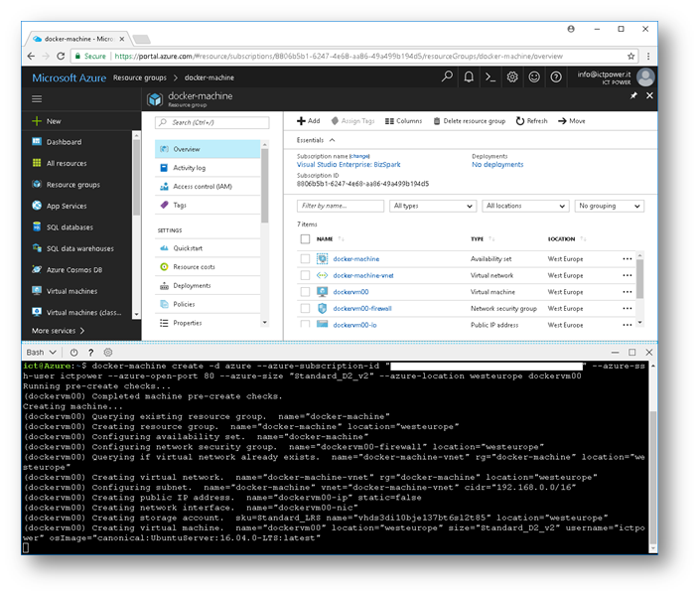Restart Cloud Shell using power icon

[74, 353]
